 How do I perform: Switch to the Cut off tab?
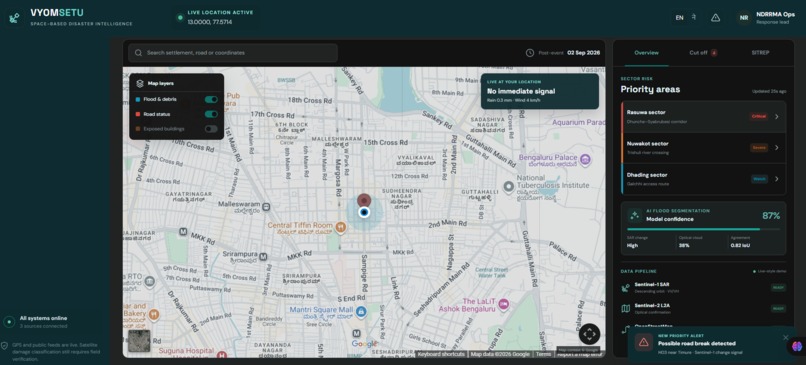703,53
